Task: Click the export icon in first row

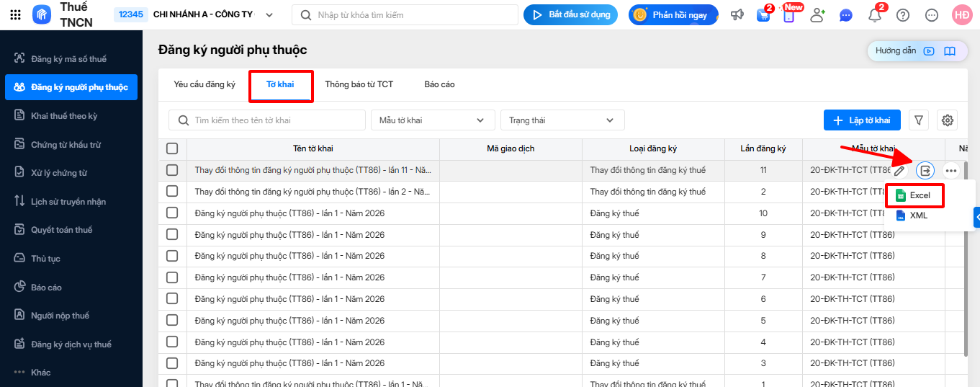Action: click(925, 171)
